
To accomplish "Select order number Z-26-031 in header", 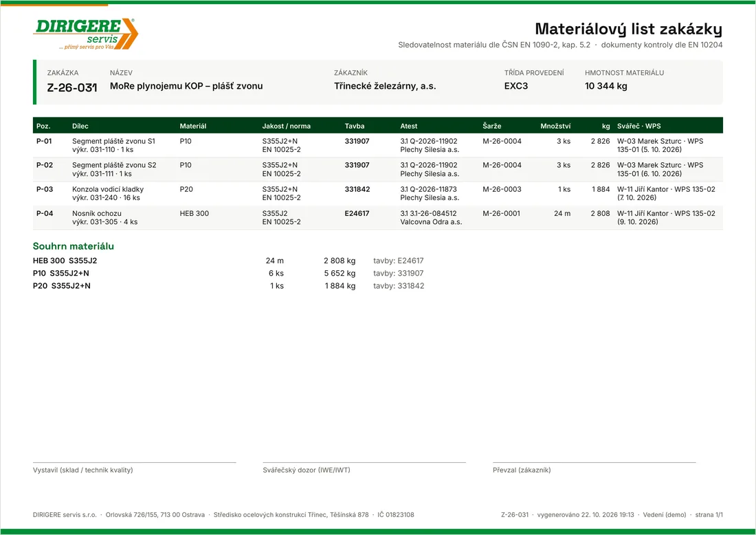I will pos(72,88).
